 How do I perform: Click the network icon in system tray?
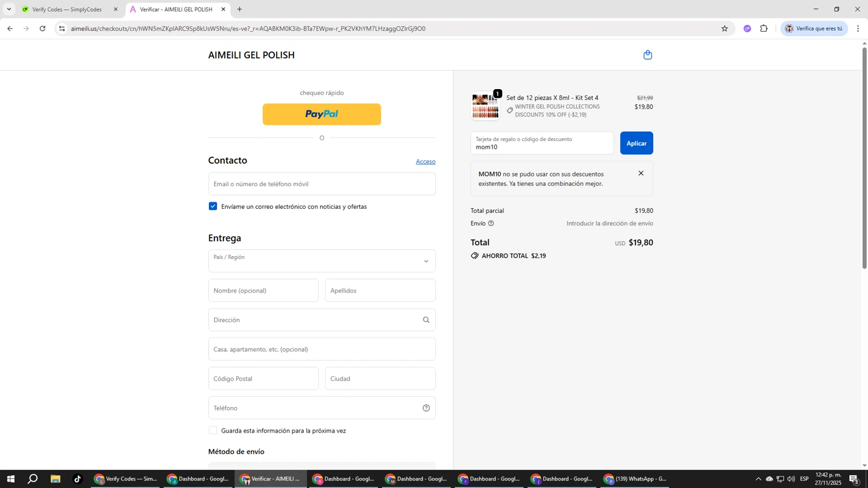780,479
